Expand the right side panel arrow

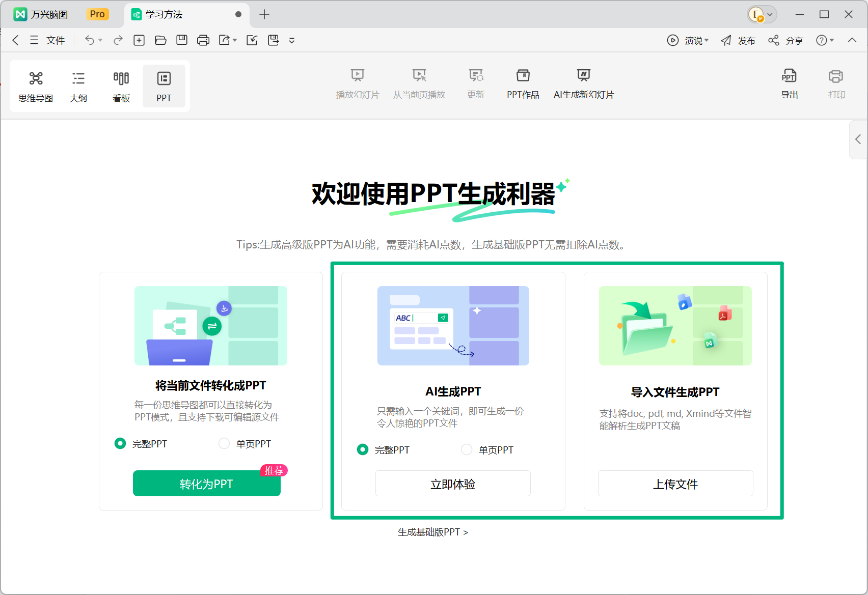pos(858,139)
